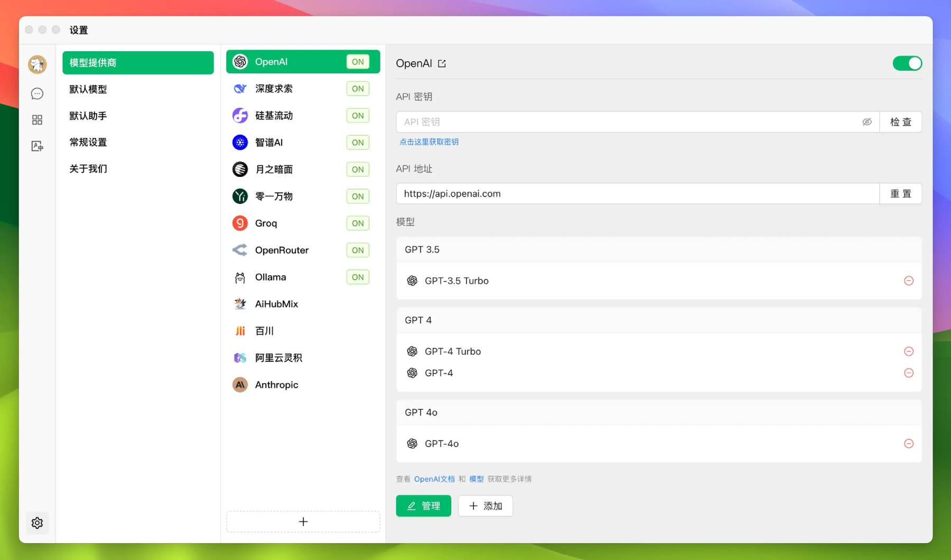Switch the 零一万物 provider ON badge

point(358,196)
